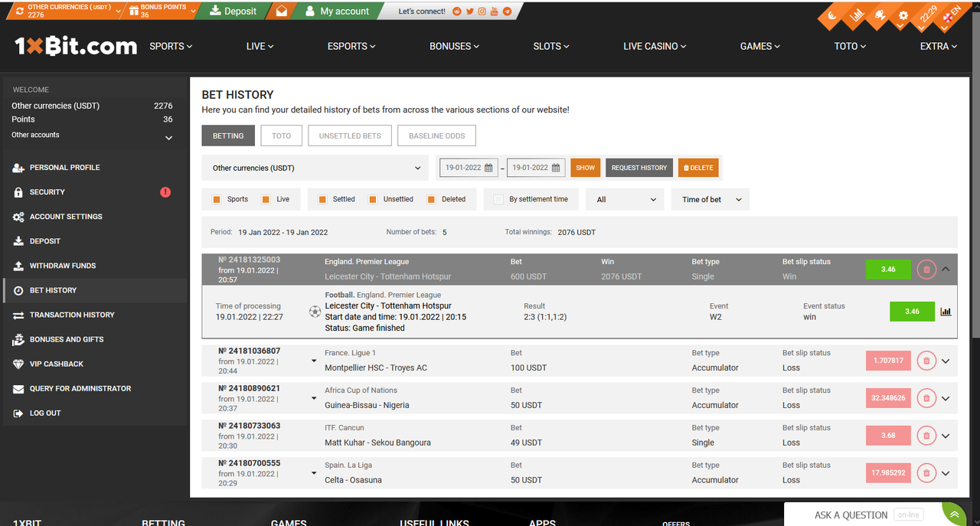Open the All bet filter dropdown
The width and height of the screenshot is (980, 526).
626,199
